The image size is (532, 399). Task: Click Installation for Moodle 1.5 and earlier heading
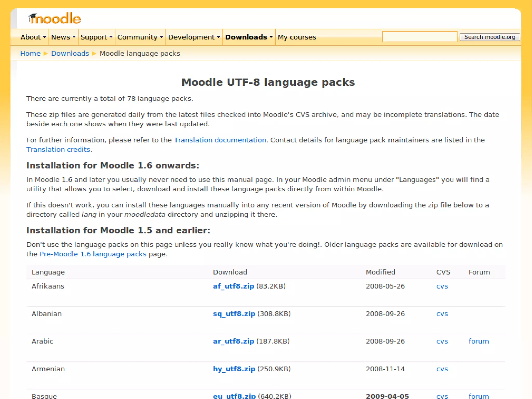pos(118,230)
